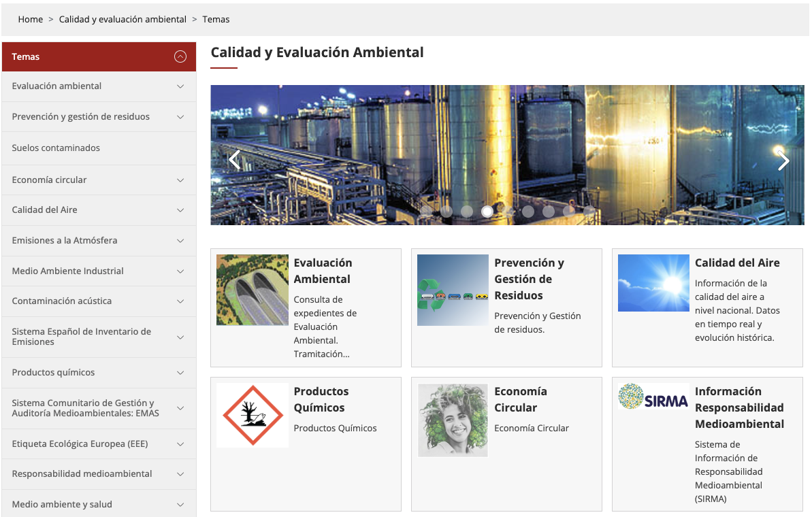The image size is (812, 517).
Task: Open Etiqueta Ecológica Europea (EEE)
Action: point(99,444)
